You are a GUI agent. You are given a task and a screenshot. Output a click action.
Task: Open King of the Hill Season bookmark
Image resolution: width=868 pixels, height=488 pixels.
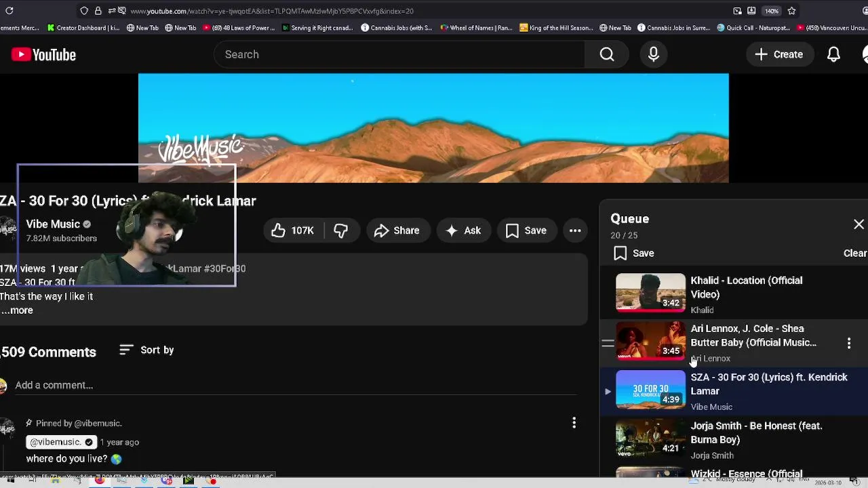coord(556,28)
